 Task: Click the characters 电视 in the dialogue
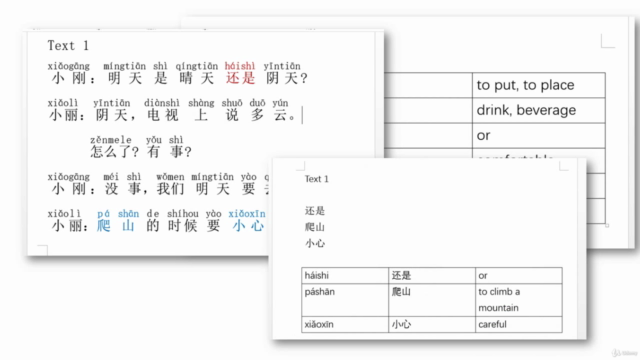coord(162,115)
